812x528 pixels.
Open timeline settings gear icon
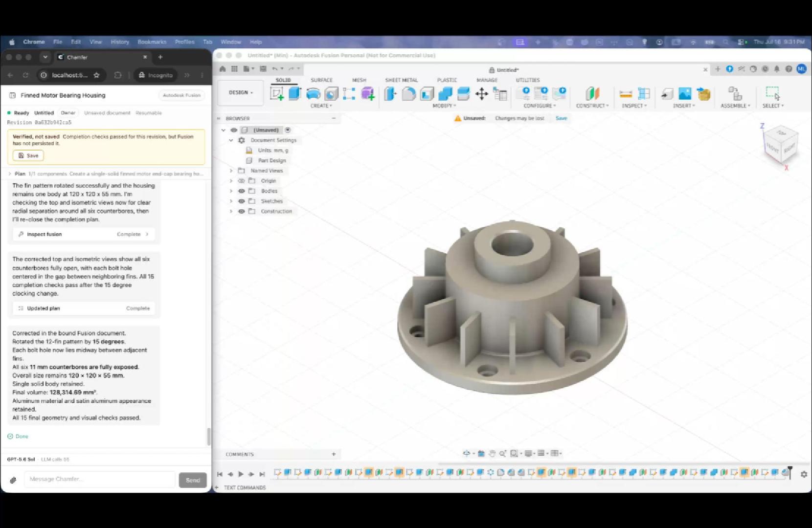click(804, 474)
